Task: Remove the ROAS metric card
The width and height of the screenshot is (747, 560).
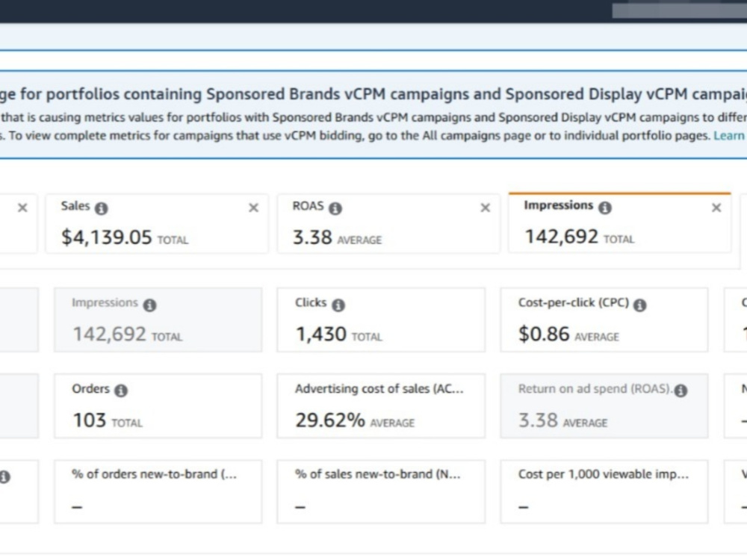Action: pos(485,208)
